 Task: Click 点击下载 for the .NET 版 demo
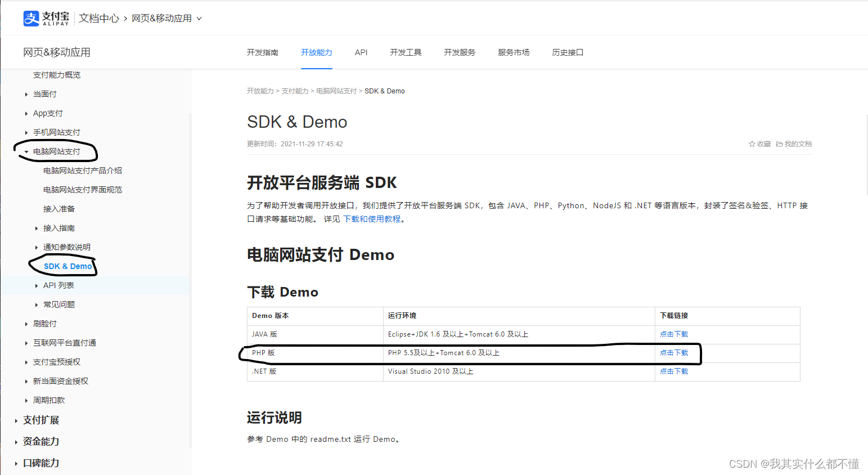pyautogui.click(x=674, y=371)
